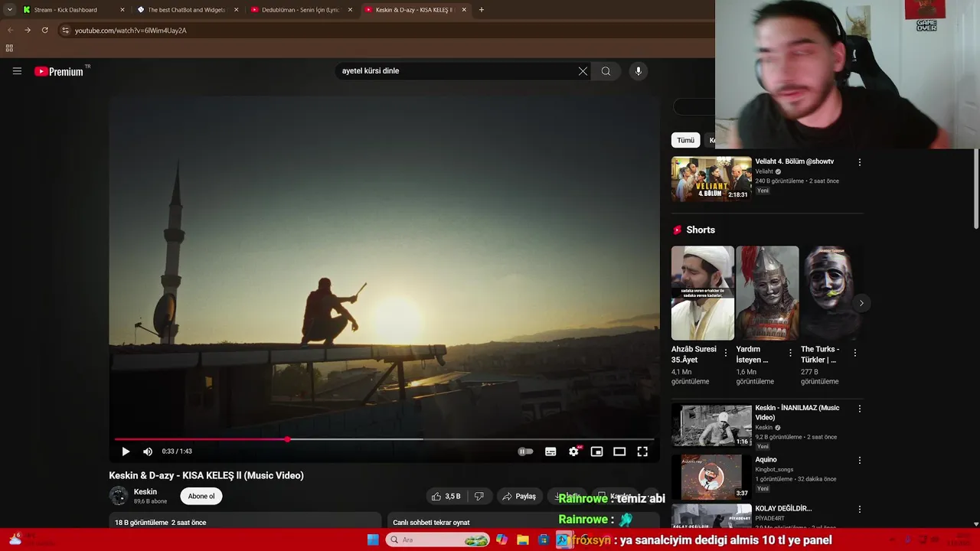Click the taskbar Ara search box
The height and width of the screenshot is (551, 980).
tap(438, 540)
